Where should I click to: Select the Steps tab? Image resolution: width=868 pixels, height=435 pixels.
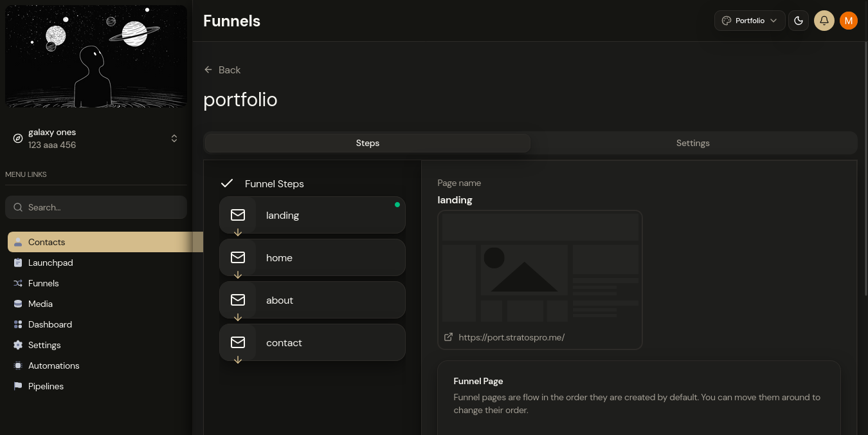[368, 143]
